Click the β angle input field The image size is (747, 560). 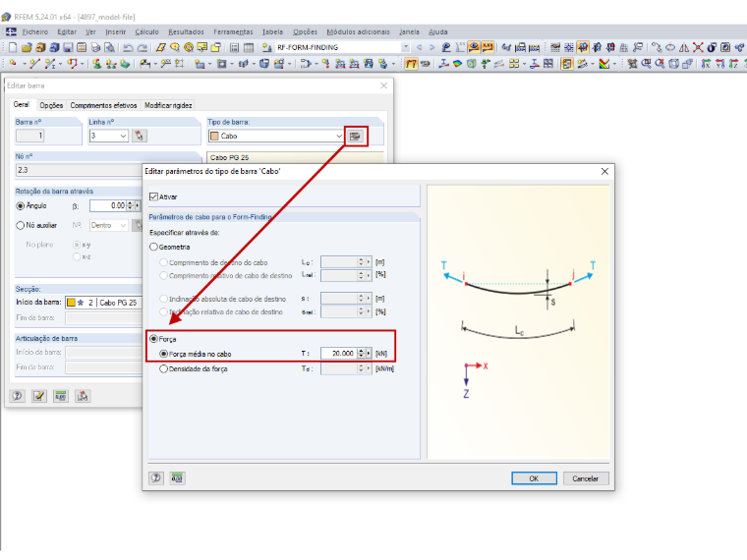[108, 205]
